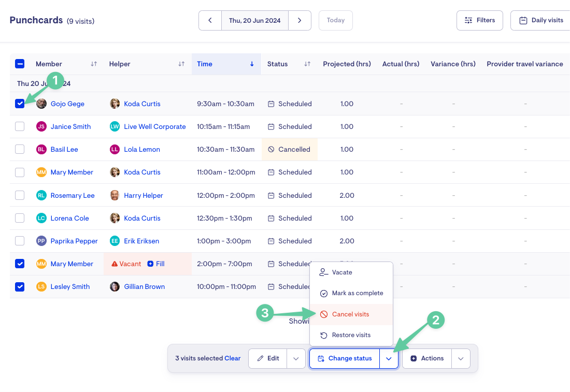Click the Clear selection link

point(232,358)
